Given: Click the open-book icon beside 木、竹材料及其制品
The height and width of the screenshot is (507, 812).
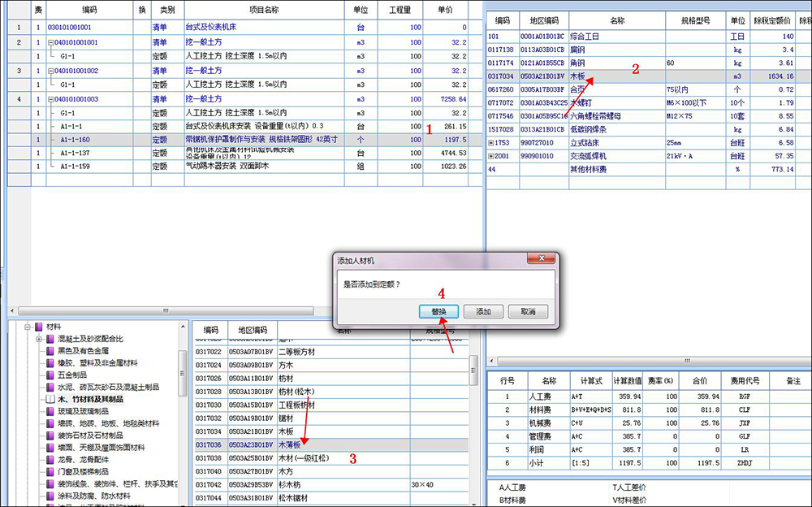Looking at the screenshot, I should pos(50,399).
